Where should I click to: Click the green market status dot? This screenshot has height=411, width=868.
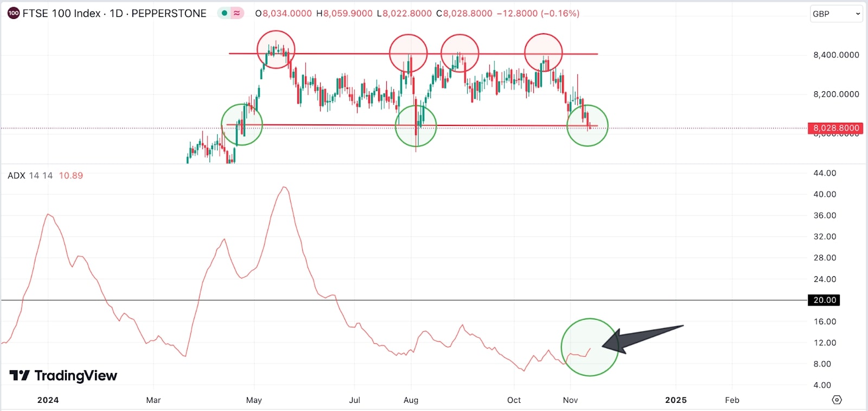(x=224, y=13)
